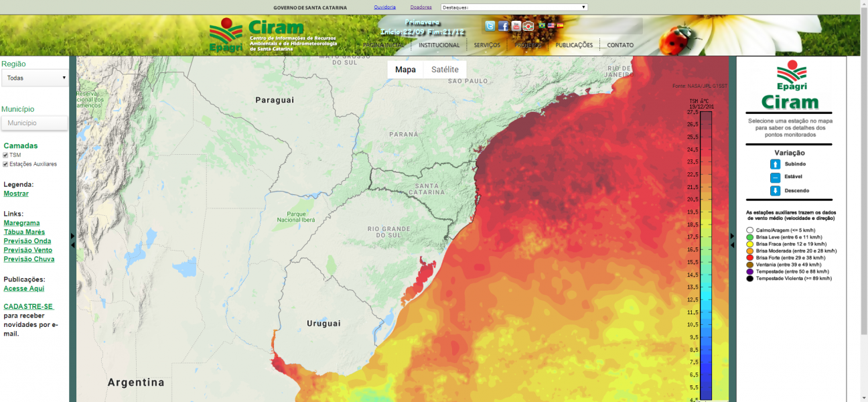The image size is (868, 402).
Task: Switch map to Satélite view
Action: pyautogui.click(x=445, y=70)
